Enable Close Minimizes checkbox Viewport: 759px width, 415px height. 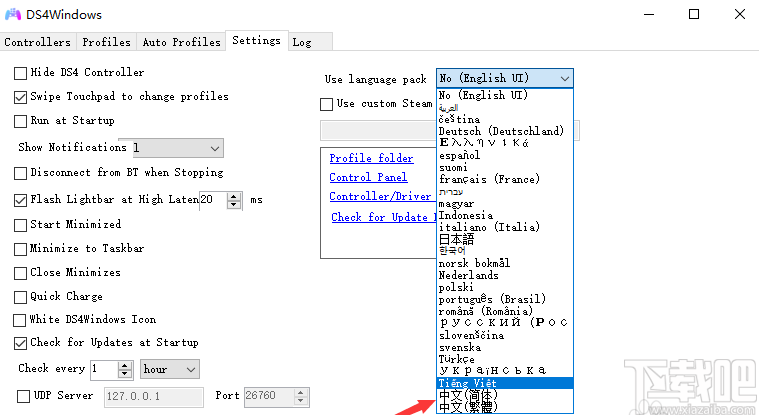[20, 273]
